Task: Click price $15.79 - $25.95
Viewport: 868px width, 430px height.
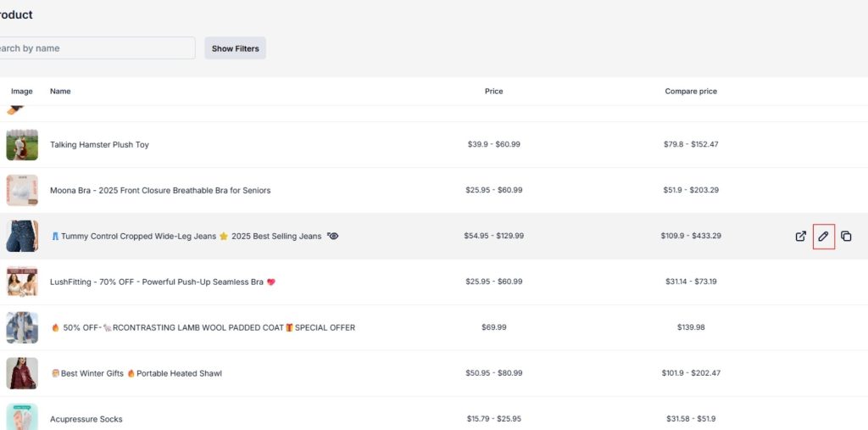Action: coord(494,419)
